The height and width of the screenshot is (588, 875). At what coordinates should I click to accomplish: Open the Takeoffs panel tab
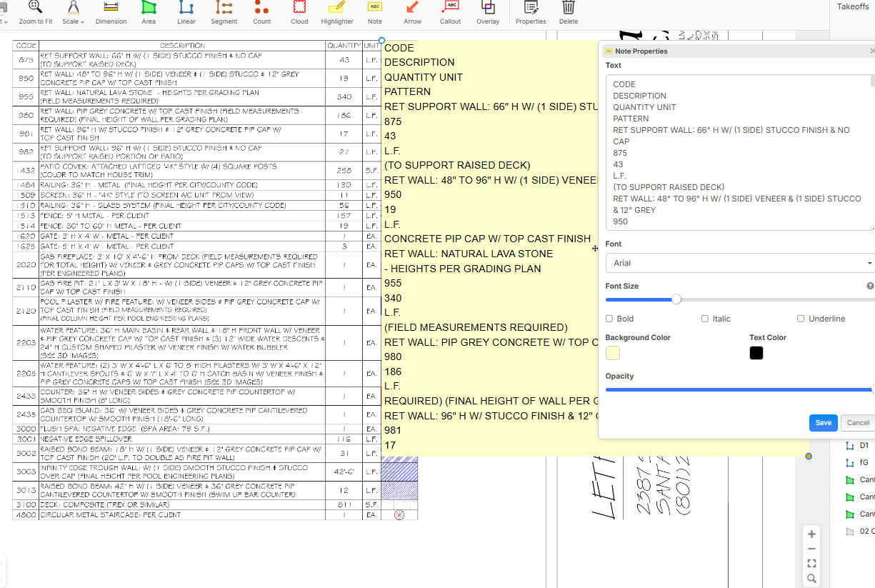852,6
